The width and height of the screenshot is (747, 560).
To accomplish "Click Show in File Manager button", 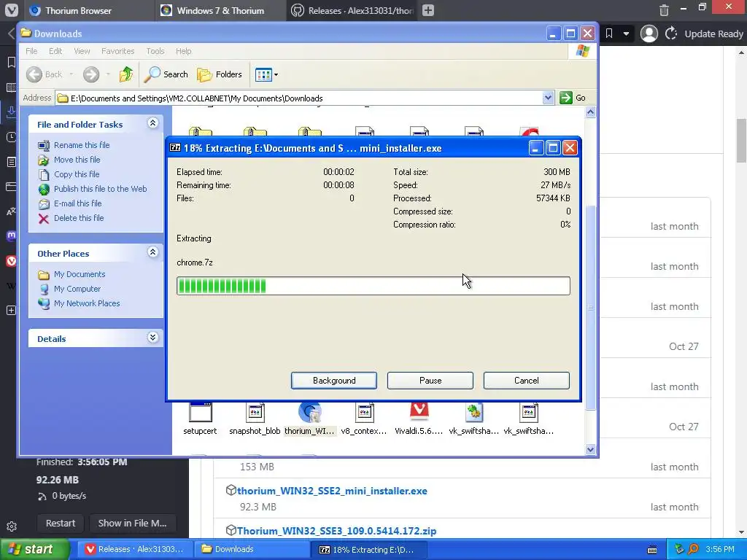I will [x=133, y=524].
